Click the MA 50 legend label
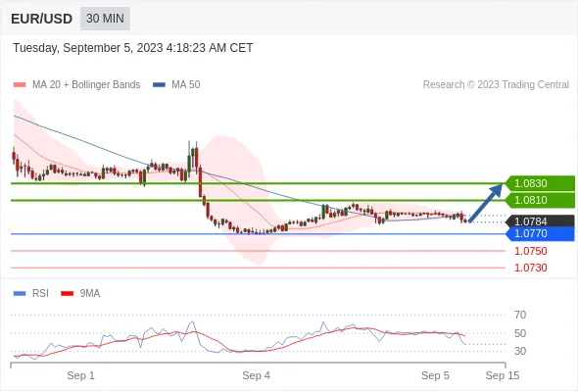 pyautogui.click(x=186, y=85)
